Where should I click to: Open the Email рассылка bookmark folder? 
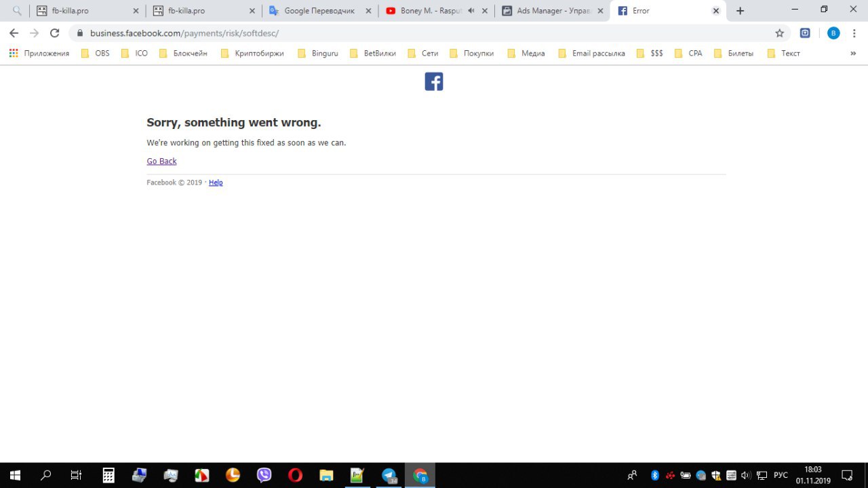point(592,53)
